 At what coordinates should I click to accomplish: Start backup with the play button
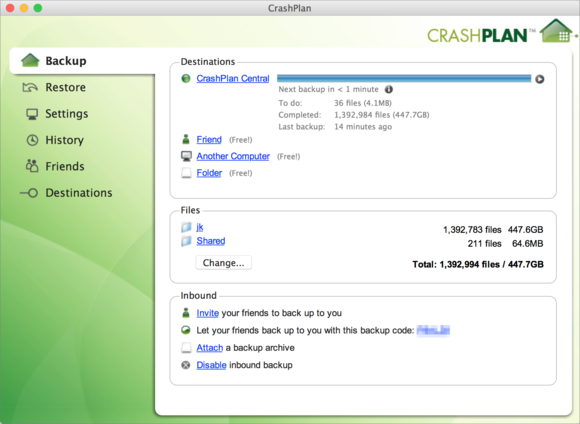[x=540, y=79]
